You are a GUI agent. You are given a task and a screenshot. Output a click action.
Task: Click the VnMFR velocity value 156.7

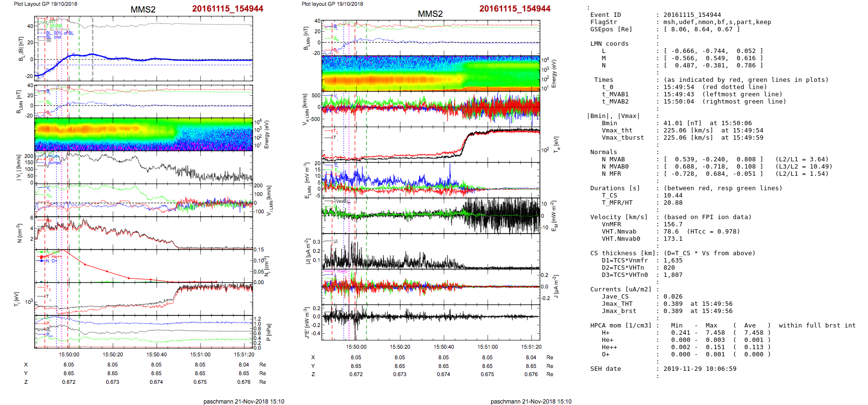[673, 224]
